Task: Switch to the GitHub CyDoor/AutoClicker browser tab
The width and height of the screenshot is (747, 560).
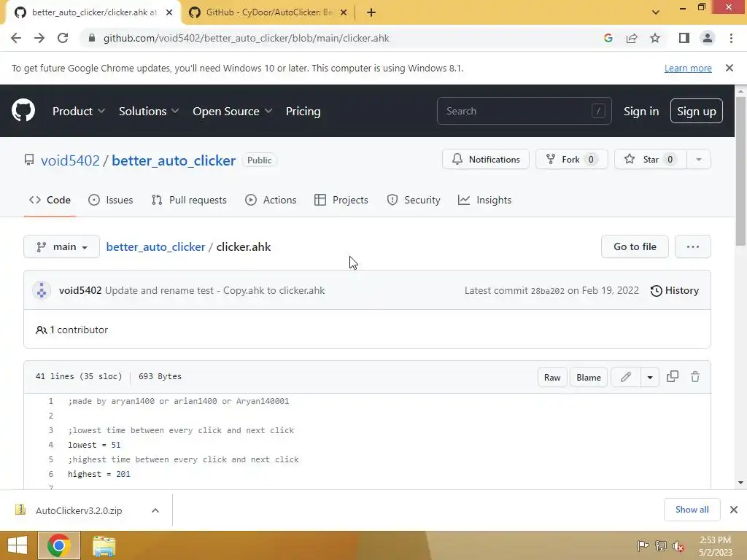Action: (x=268, y=12)
